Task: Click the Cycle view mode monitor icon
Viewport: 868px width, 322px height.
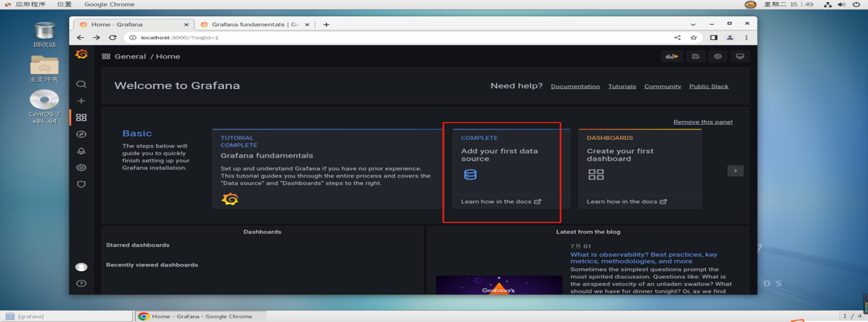Action: tap(740, 56)
